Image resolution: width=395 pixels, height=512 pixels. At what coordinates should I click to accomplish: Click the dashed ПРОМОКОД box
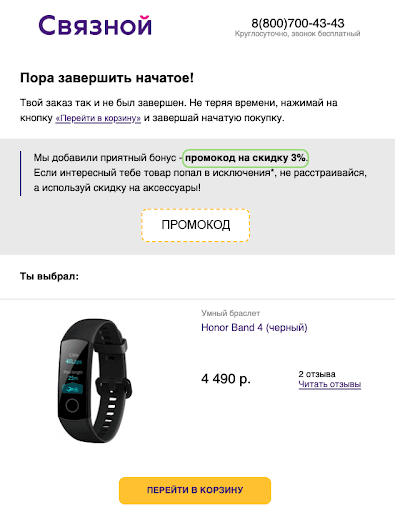click(196, 225)
